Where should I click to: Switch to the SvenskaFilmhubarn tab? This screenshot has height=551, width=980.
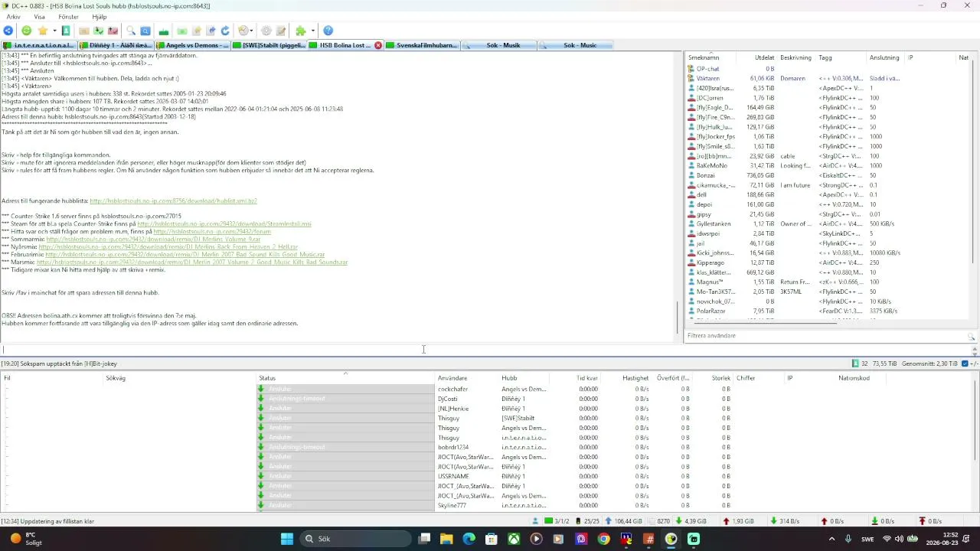(422, 45)
